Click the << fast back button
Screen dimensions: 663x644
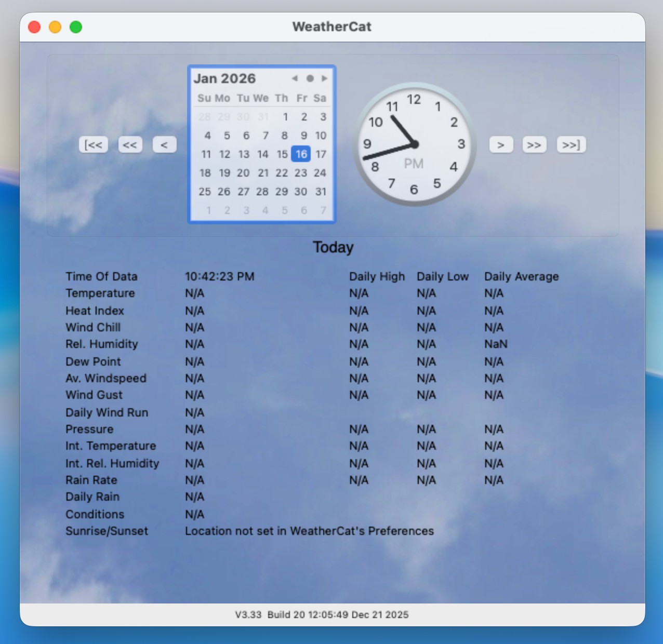[x=130, y=145]
